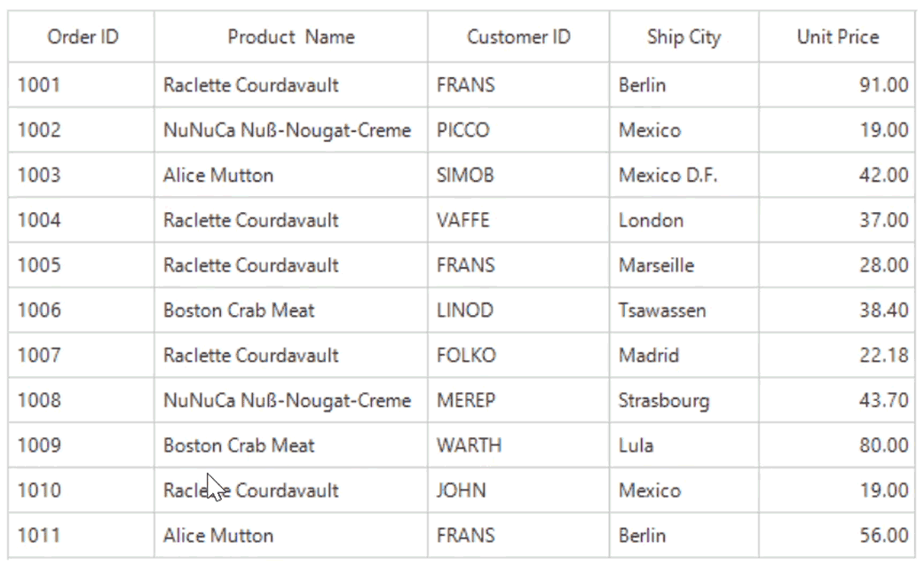
Task: Select the Mexico D.F. ship city cell
Action: tap(667, 176)
